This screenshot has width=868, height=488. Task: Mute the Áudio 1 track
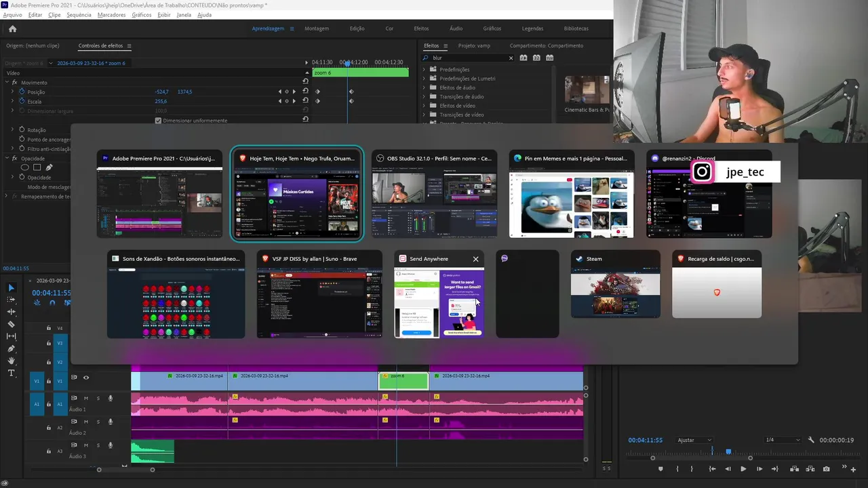point(85,398)
